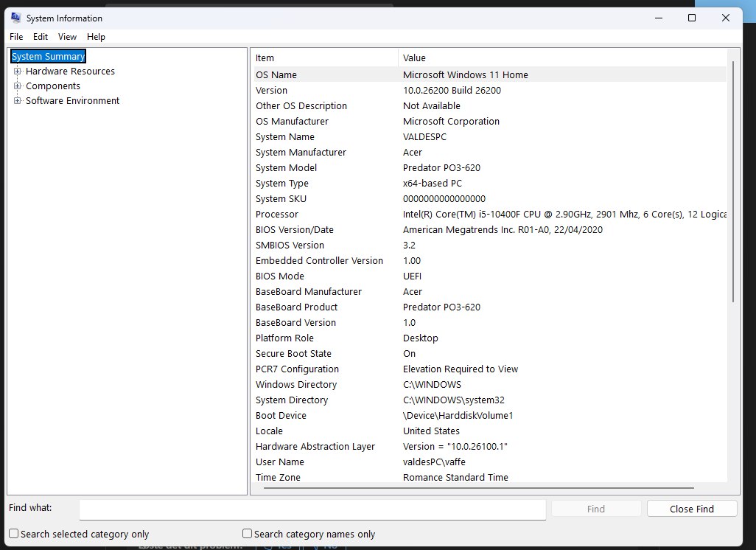Click the System Information app icon in title bar
Image resolution: width=756 pixels, height=550 pixels.
pyautogui.click(x=16, y=18)
